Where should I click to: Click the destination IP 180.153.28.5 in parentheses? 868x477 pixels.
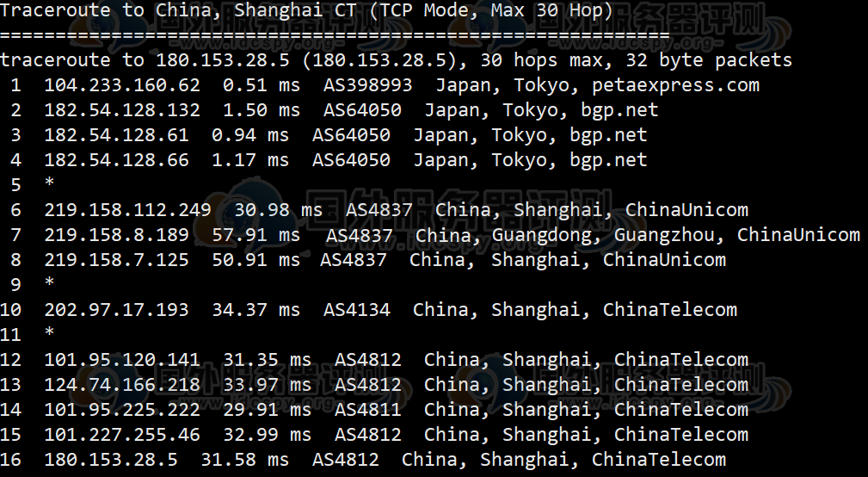[x=379, y=59]
